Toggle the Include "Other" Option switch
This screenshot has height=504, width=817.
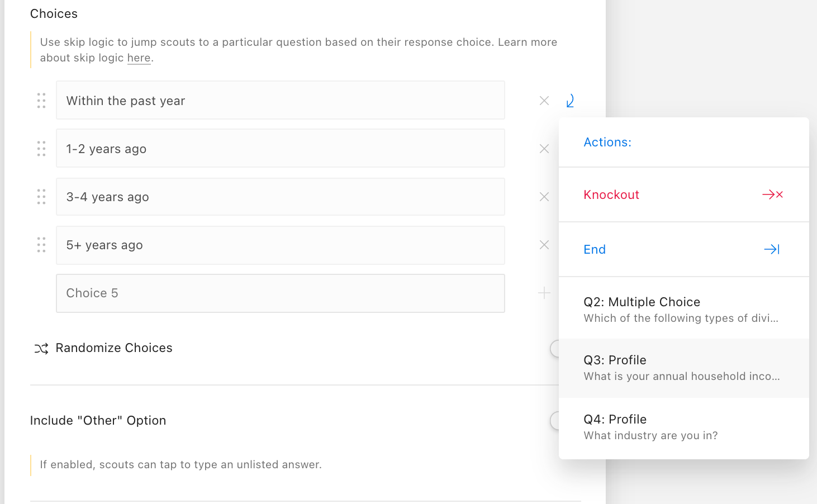(x=554, y=420)
